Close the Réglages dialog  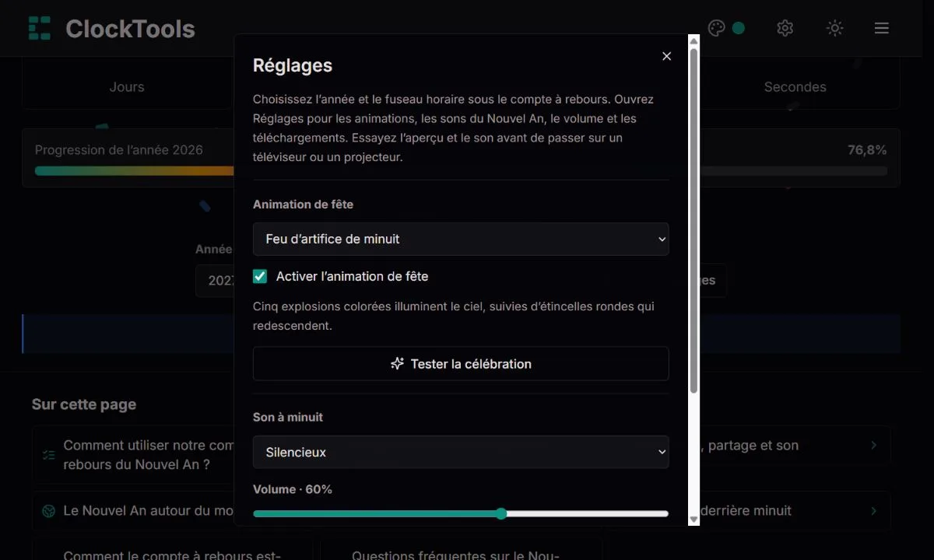(666, 56)
